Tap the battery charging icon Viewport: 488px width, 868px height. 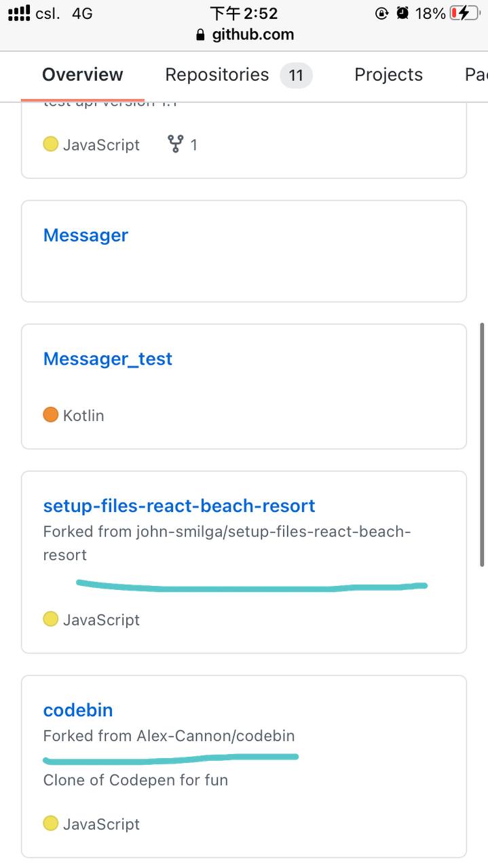(464, 13)
